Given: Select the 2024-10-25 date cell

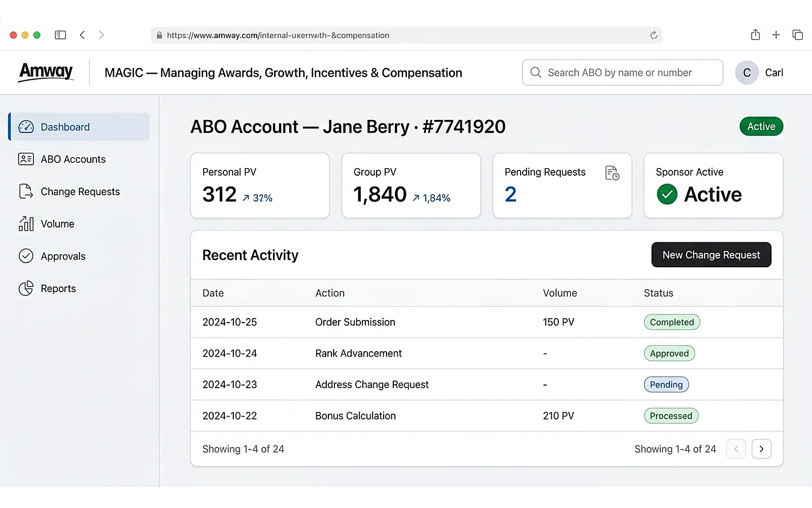Looking at the screenshot, I should pyautogui.click(x=229, y=322).
